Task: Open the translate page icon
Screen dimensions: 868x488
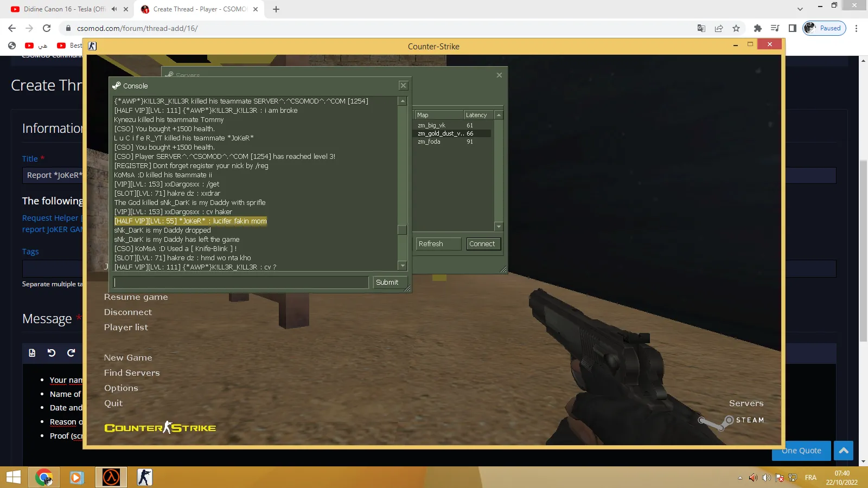Action: click(701, 28)
